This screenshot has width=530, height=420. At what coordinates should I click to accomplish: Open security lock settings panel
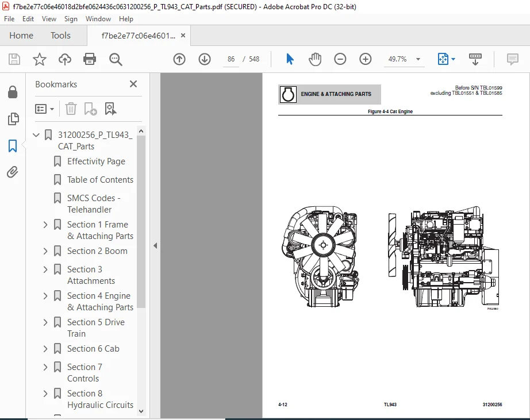(13, 92)
